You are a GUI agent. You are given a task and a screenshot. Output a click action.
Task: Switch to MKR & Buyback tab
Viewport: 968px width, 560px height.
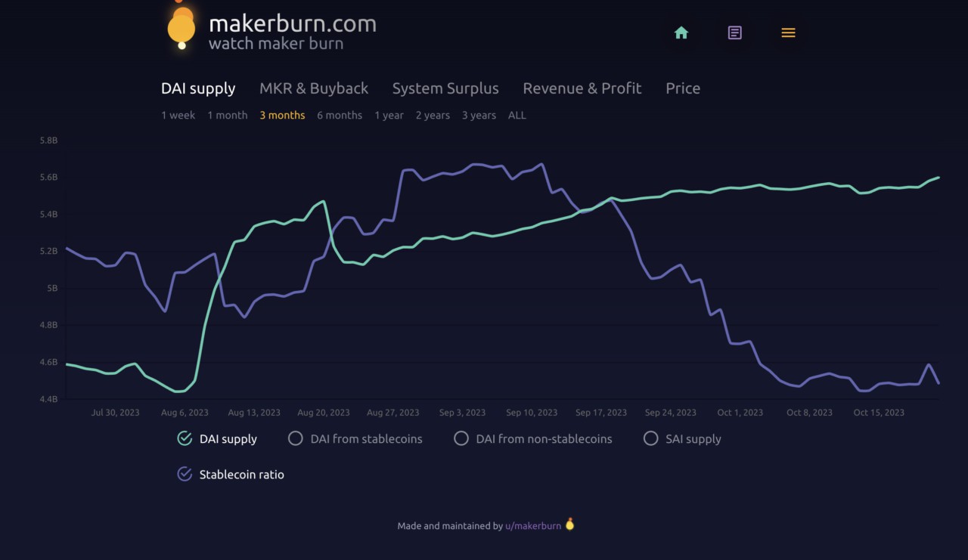tap(313, 88)
